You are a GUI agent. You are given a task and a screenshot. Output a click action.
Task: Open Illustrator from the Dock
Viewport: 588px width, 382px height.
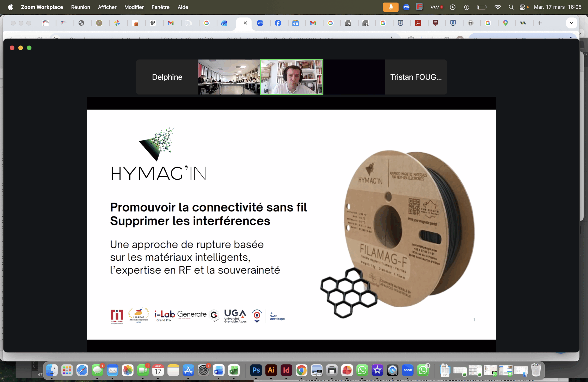point(271,370)
